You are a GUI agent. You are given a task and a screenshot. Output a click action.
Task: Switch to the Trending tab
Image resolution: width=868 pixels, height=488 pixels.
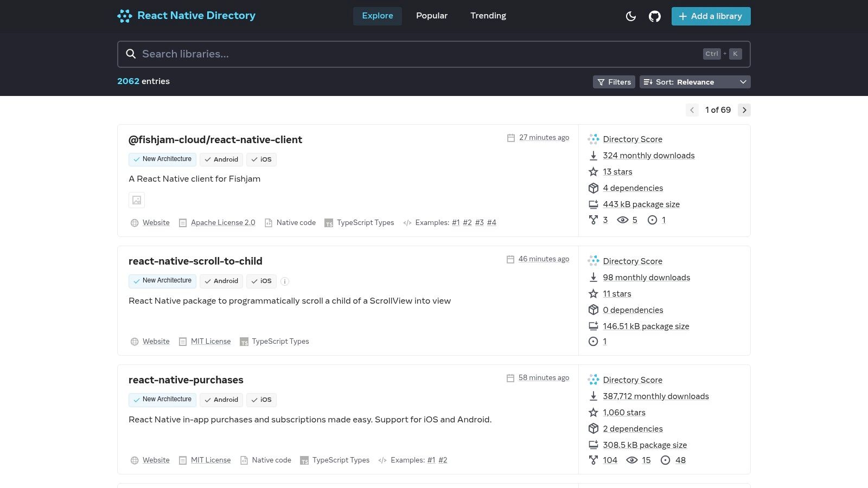pos(488,16)
